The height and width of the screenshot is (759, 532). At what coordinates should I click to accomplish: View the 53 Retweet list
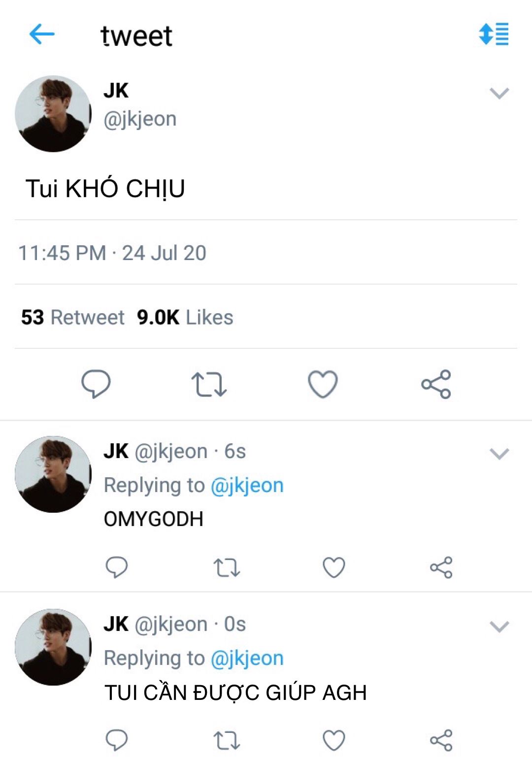coord(73,317)
